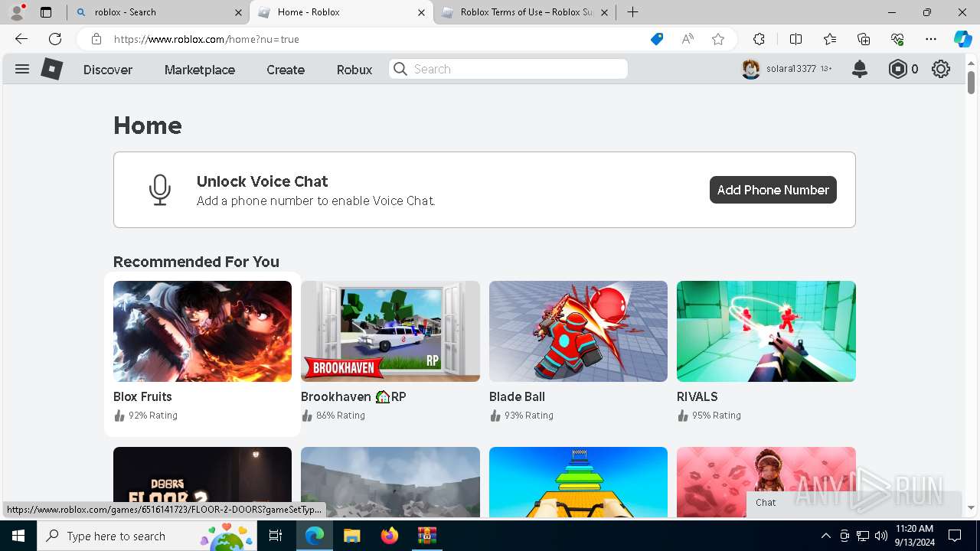Toggle split screen view icon
This screenshot has width=980, height=551.
[795, 39]
